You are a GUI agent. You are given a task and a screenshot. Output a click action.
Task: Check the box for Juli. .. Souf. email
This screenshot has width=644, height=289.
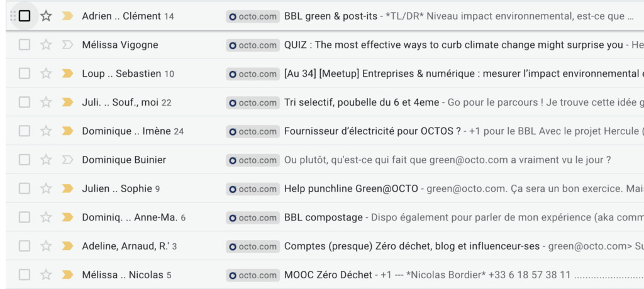[x=25, y=102]
